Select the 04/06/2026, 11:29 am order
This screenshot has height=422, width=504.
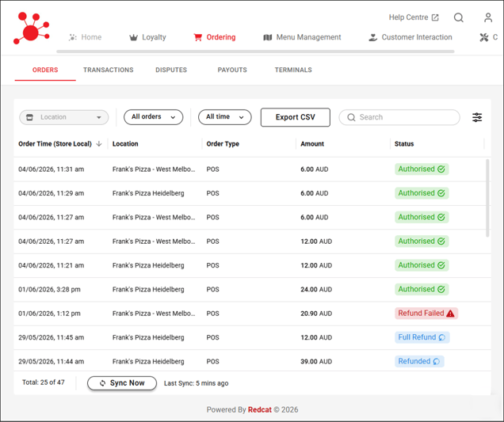252,193
